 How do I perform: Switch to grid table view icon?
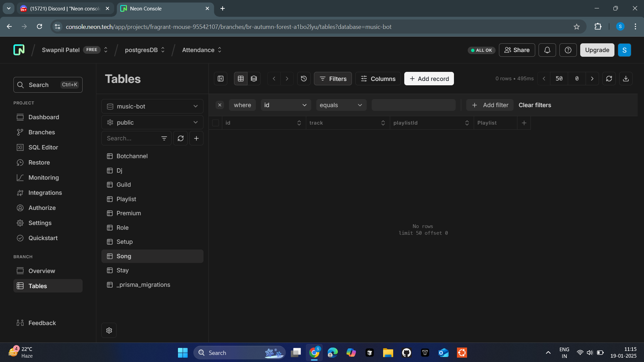241,79
